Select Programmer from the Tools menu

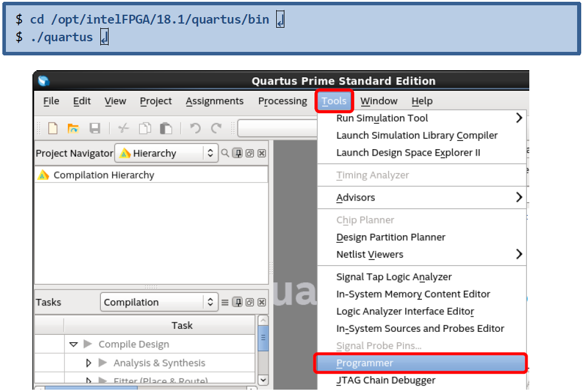[x=365, y=363]
